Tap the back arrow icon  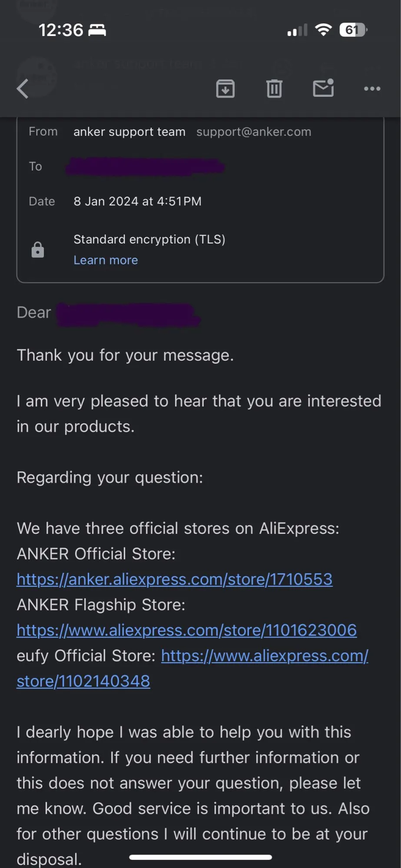click(23, 89)
